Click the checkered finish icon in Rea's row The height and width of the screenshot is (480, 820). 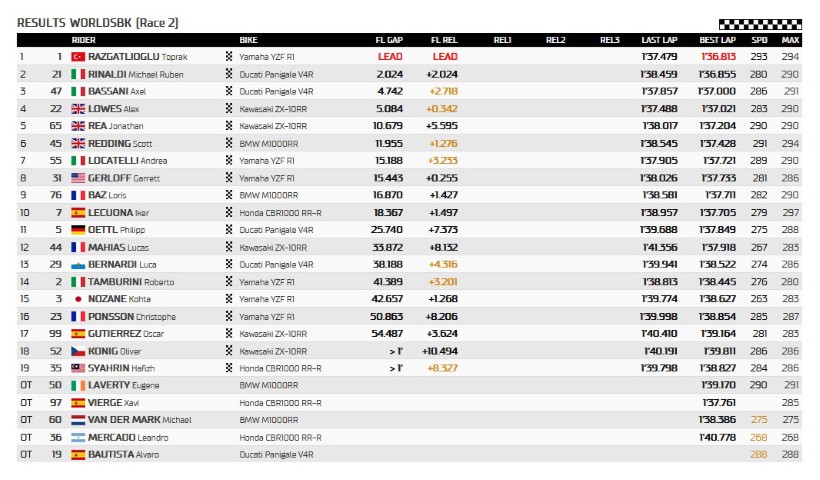(x=229, y=126)
